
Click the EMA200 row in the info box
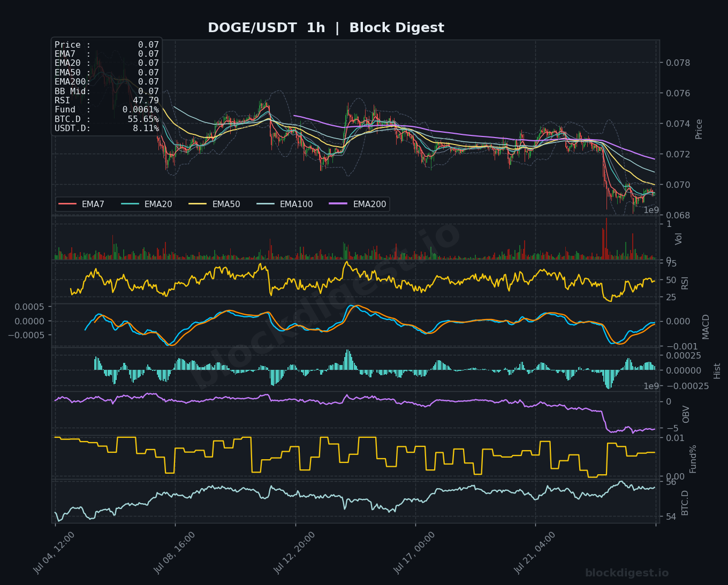[x=107, y=82]
